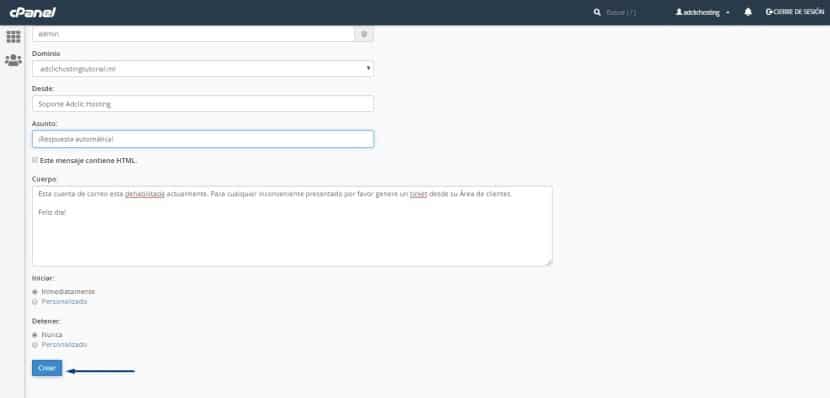
Task: Click CIERRE DE SESIÓN logout link
Action: point(795,12)
